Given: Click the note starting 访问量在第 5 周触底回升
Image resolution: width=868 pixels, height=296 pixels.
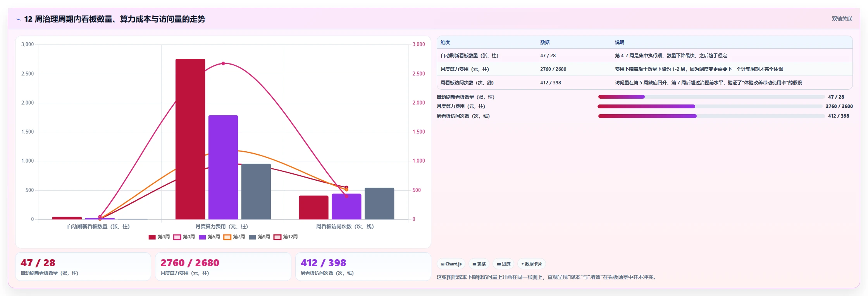Looking at the screenshot, I should click(x=709, y=83).
